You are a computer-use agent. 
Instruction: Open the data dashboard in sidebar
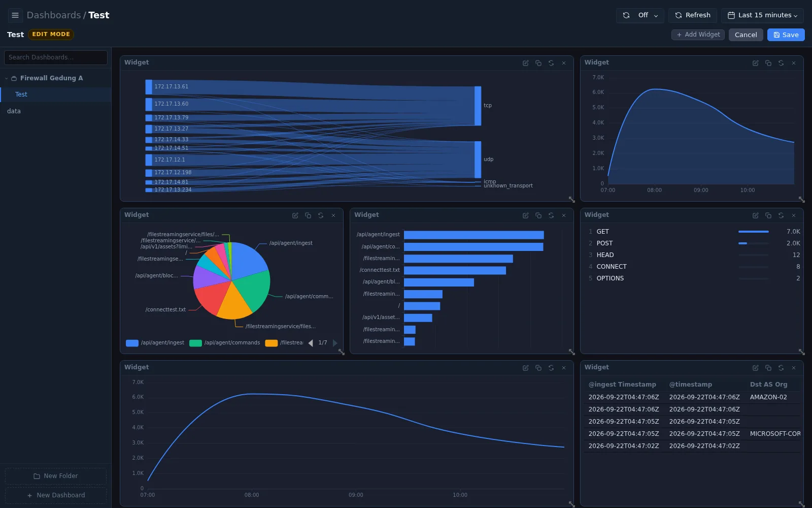(56, 111)
